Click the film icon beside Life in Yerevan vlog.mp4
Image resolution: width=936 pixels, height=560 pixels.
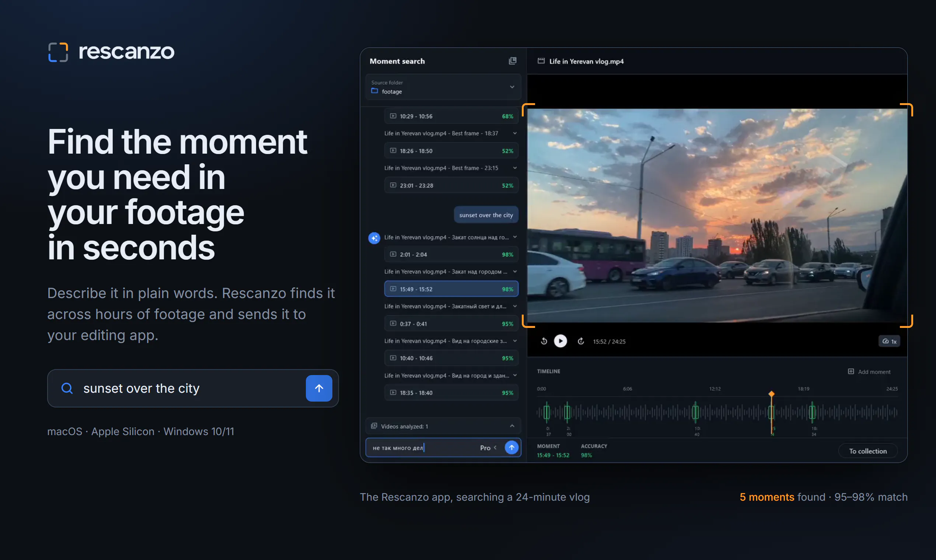(541, 61)
